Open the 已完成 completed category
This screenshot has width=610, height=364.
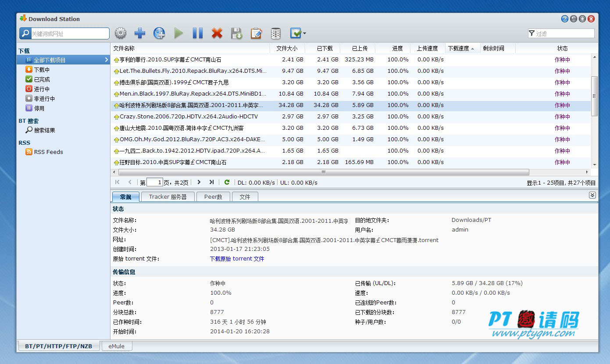(42, 79)
